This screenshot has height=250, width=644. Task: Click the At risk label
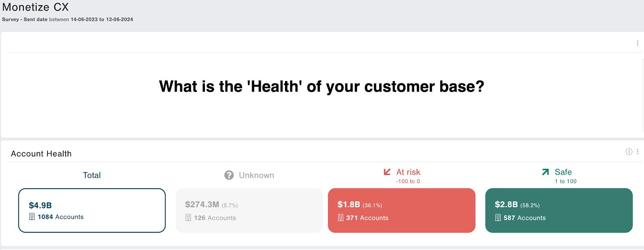click(x=408, y=172)
